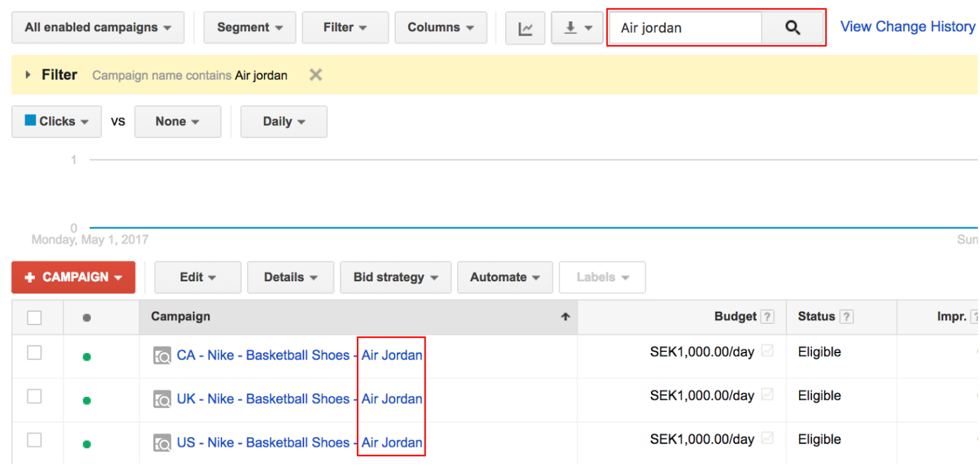Open the Segment menu

249,28
